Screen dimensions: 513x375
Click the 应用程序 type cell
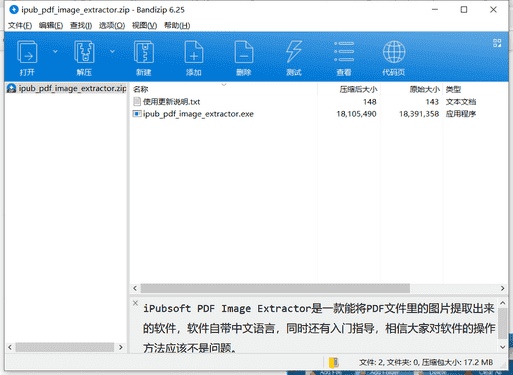coord(461,114)
